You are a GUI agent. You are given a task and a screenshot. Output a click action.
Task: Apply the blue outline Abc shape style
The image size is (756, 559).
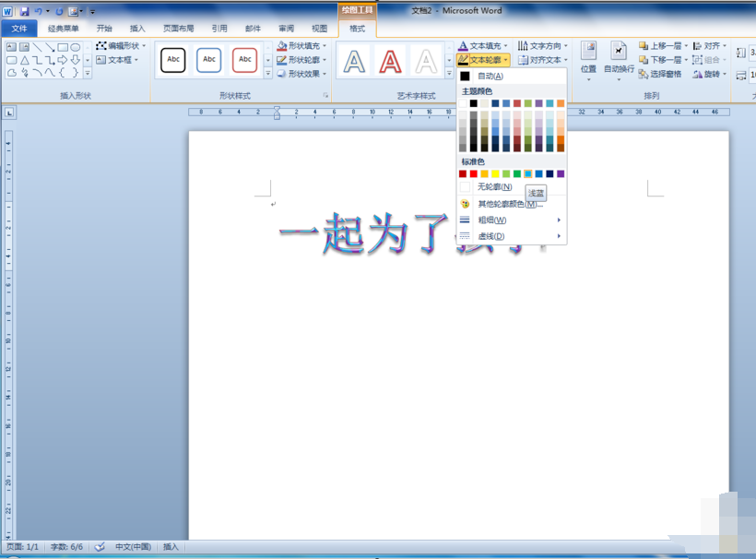coord(208,60)
